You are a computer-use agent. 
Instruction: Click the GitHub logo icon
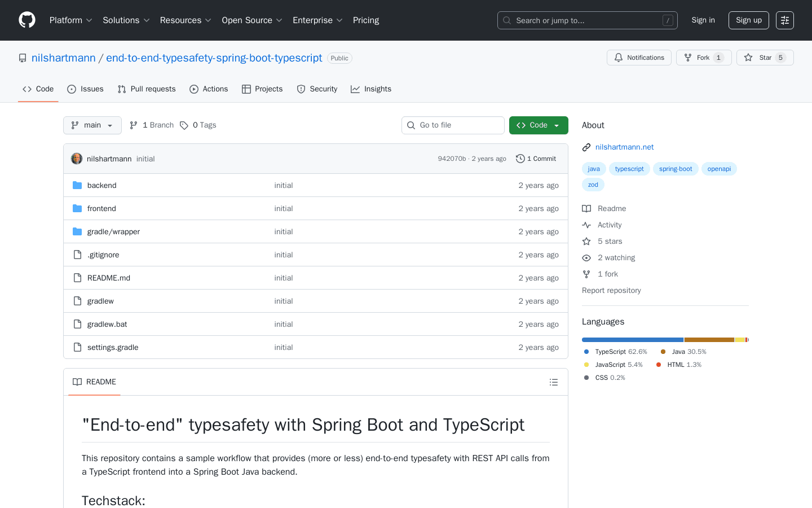(x=27, y=20)
